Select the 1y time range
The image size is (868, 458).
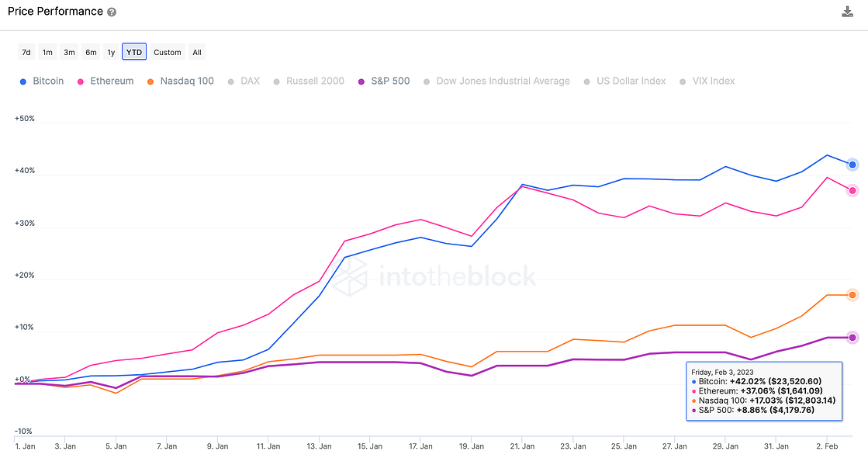(111, 52)
